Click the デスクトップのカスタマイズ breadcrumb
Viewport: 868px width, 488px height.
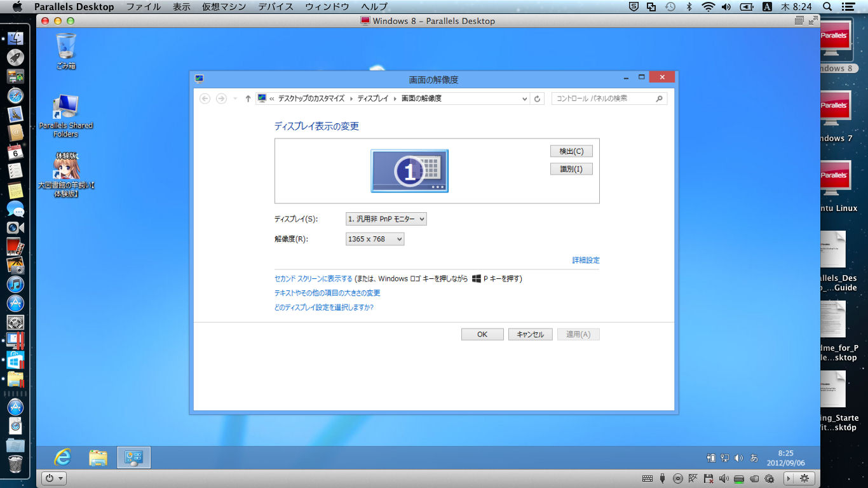(311, 98)
